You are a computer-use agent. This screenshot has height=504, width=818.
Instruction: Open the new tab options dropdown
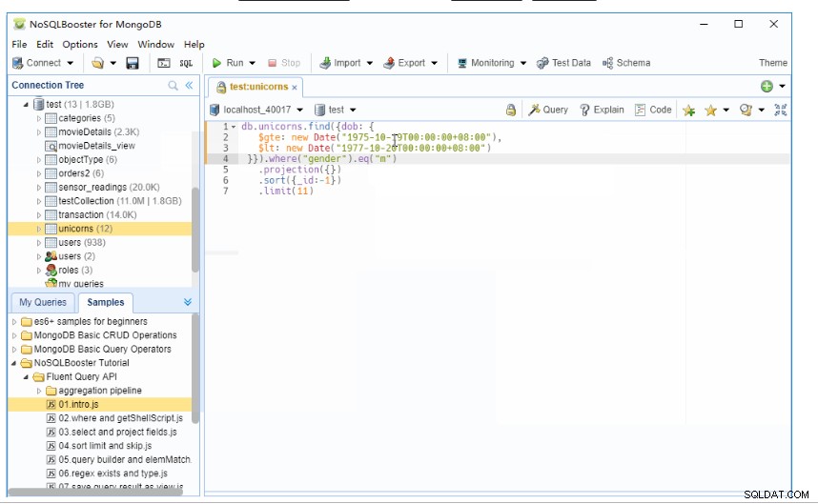[x=782, y=87]
